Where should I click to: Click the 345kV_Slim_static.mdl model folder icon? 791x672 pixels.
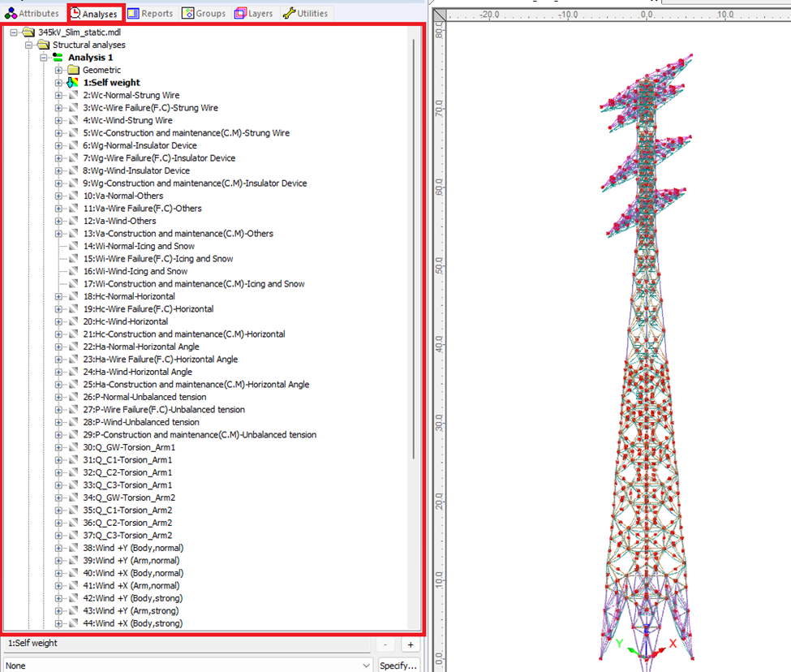[x=28, y=32]
